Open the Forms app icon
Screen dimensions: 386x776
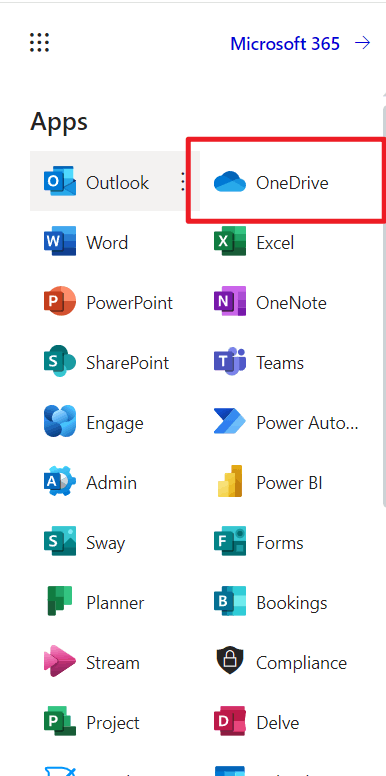(x=230, y=541)
